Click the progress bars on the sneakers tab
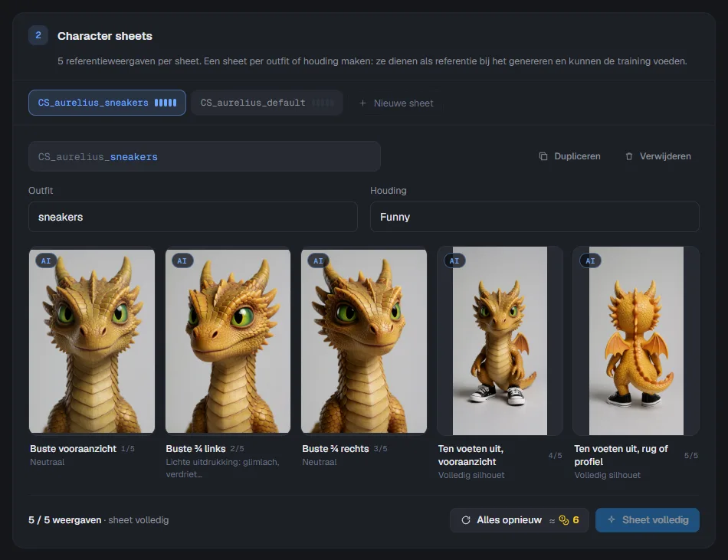The image size is (728, 560). (166, 103)
